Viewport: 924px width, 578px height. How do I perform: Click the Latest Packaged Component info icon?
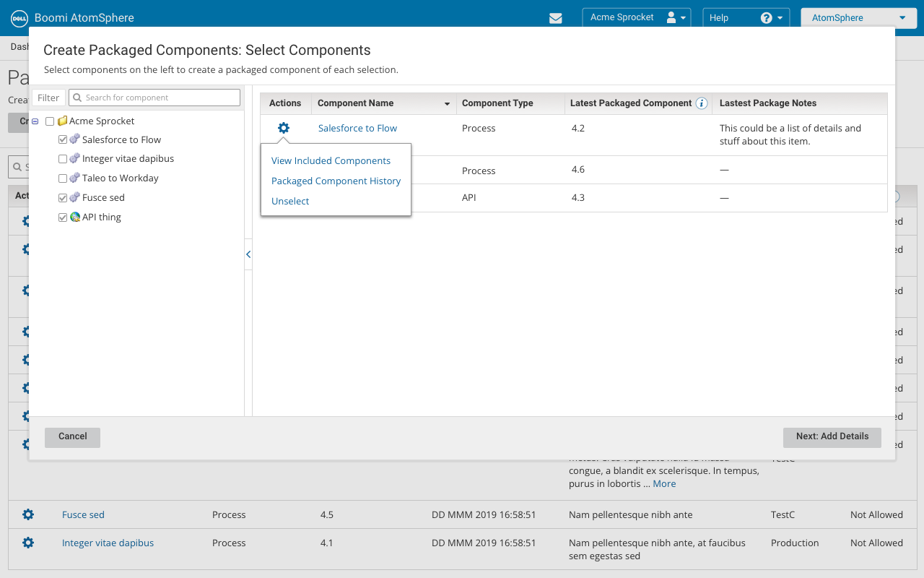pos(701,103)
